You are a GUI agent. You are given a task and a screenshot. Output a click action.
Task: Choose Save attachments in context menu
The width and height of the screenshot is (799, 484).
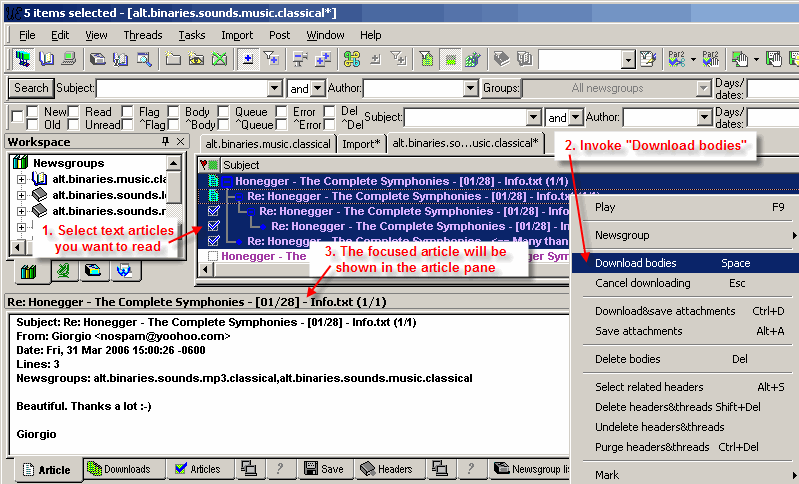tap(683, 331)
